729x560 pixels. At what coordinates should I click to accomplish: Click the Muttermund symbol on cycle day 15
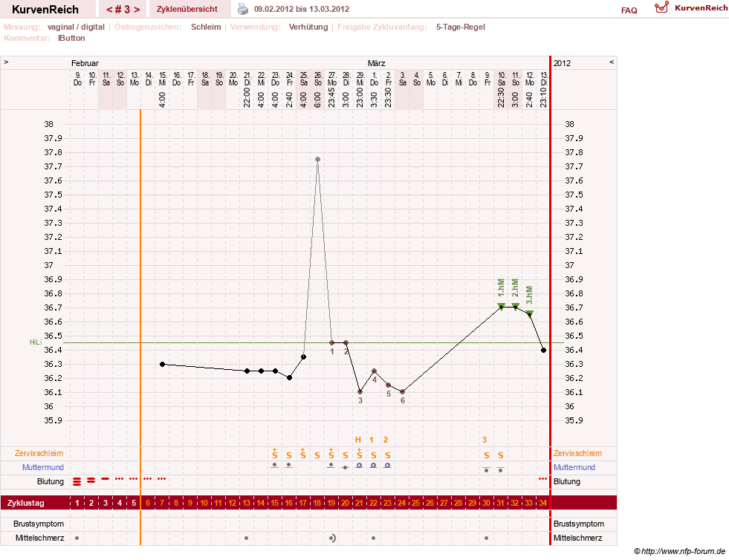[x=275, y=465]
